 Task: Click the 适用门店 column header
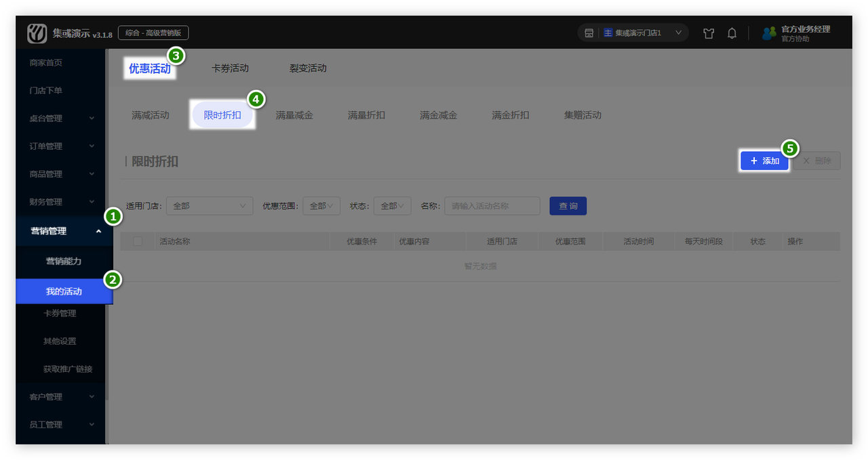[502, 241]
